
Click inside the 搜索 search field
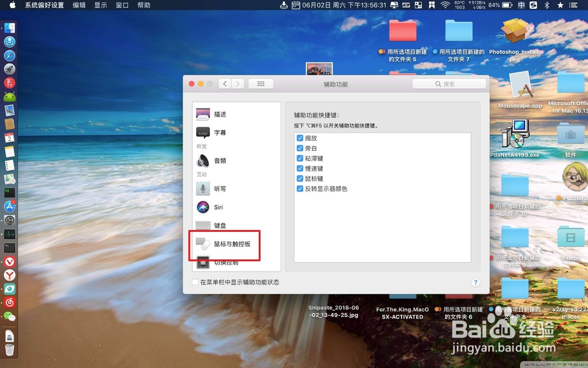point(450,83)
